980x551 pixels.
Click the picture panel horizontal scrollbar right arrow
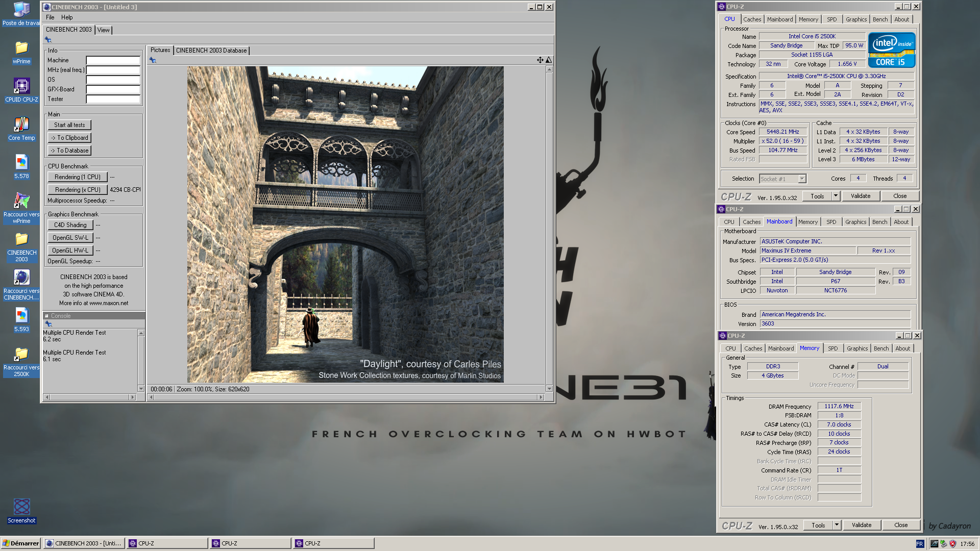pyautogui.click(x=541, y=397)
